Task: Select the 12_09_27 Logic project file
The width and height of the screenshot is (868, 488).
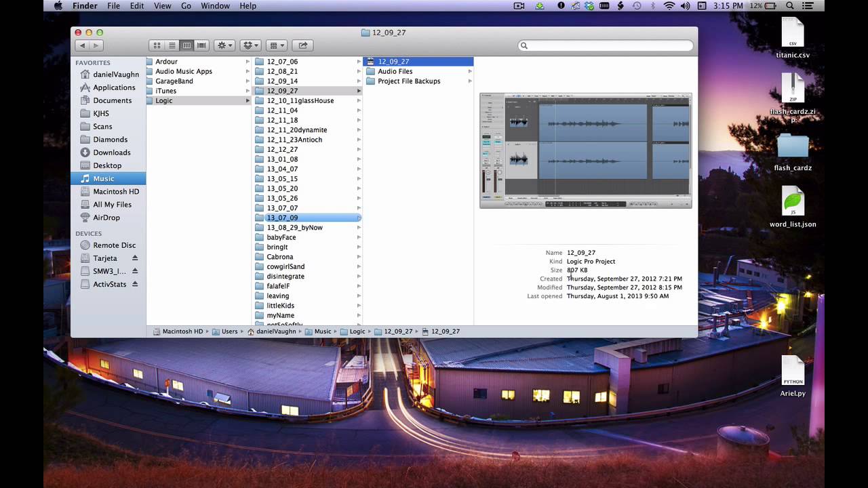Action: (x=418, y=62)
